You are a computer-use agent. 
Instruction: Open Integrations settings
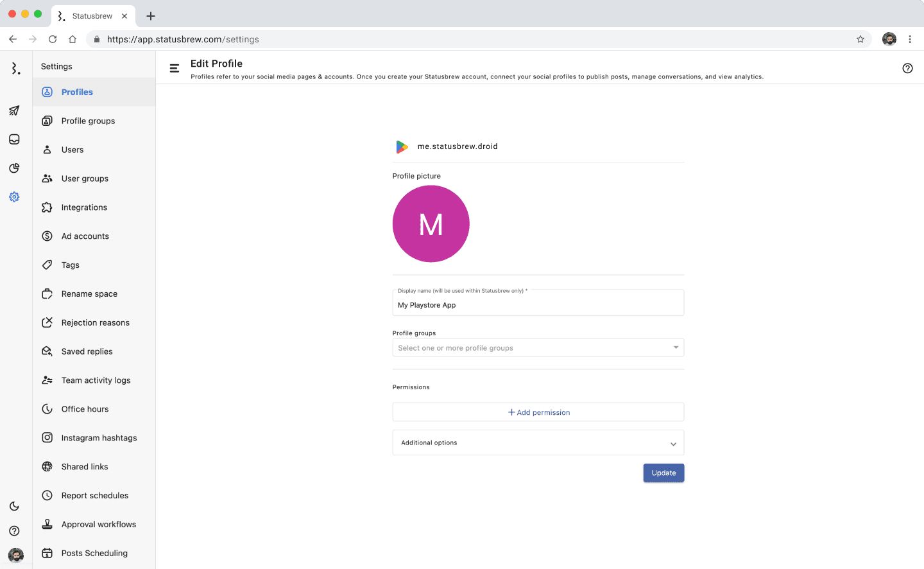pos(94,207)
